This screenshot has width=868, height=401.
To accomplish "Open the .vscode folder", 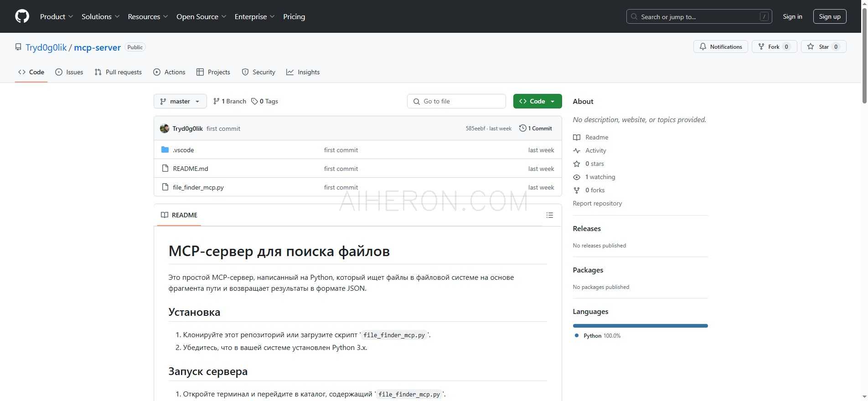I will pyautogui.click(x=183, y=150).
